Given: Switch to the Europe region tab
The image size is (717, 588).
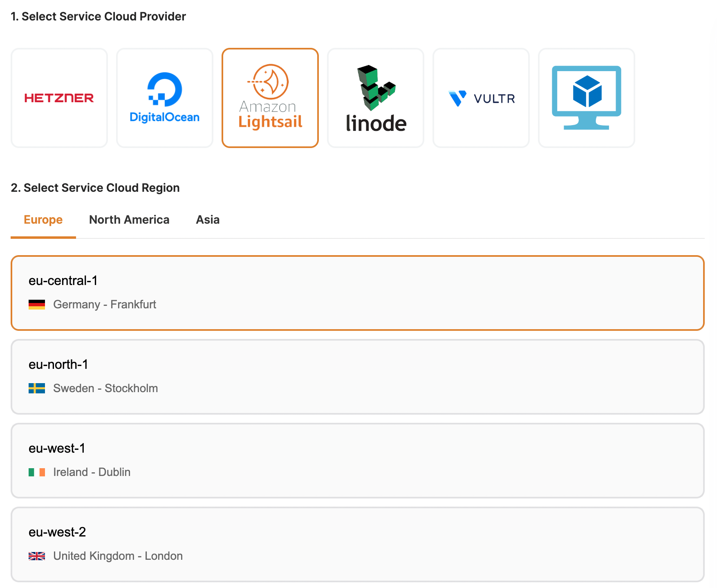Looking at the screenshot, I should tap(43, 220).
